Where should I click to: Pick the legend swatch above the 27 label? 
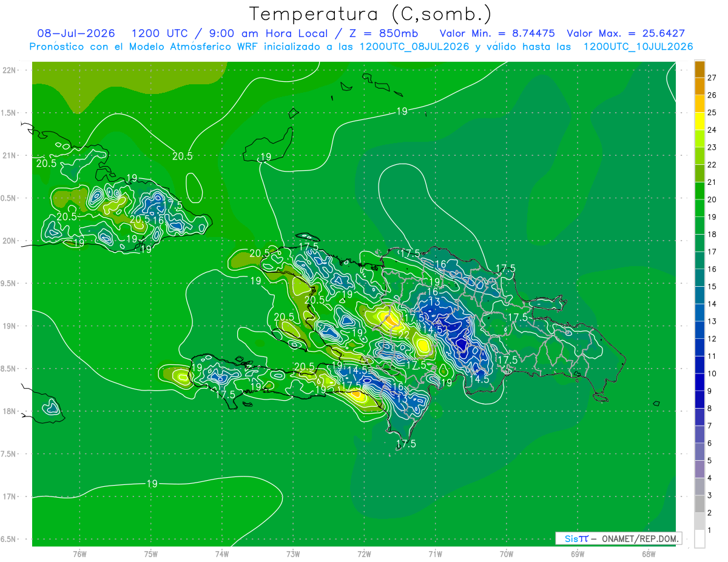[699, 69]
